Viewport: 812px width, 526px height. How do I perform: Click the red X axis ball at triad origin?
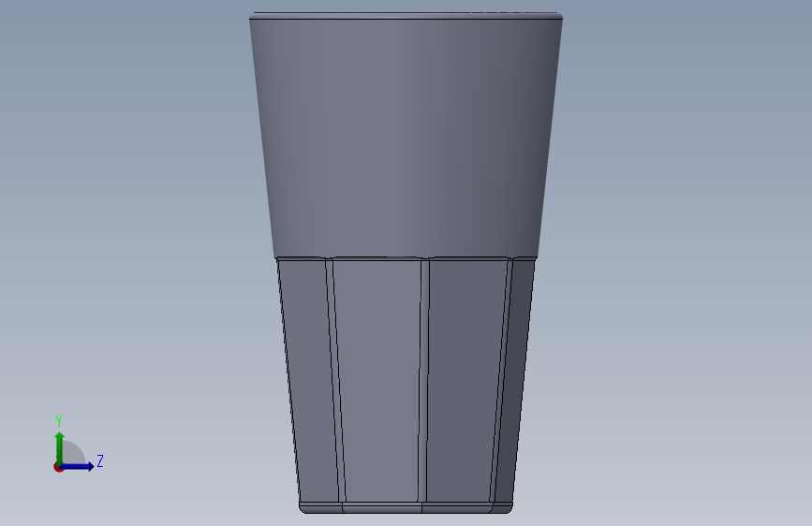[58, 467]
